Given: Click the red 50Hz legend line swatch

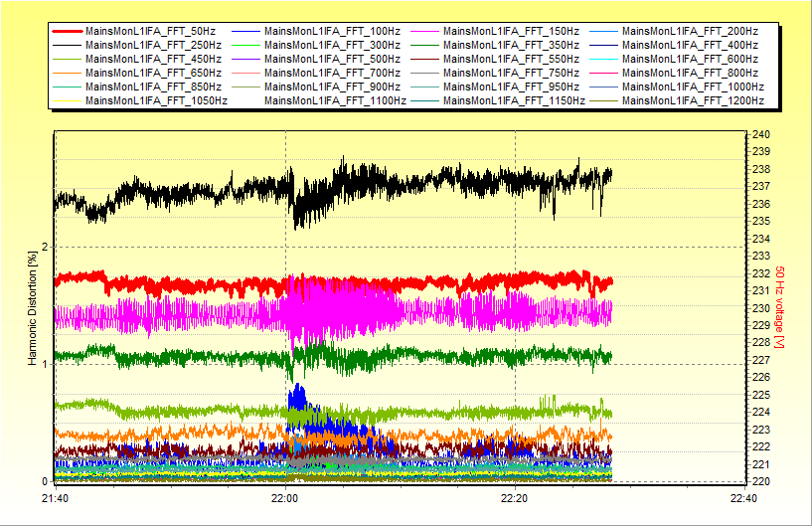Looking at the screenshot, I should point(67,32).
